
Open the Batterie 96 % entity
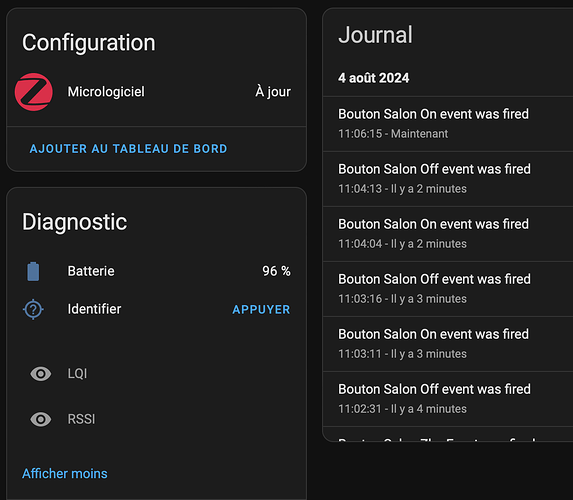(x=156, y=271)
